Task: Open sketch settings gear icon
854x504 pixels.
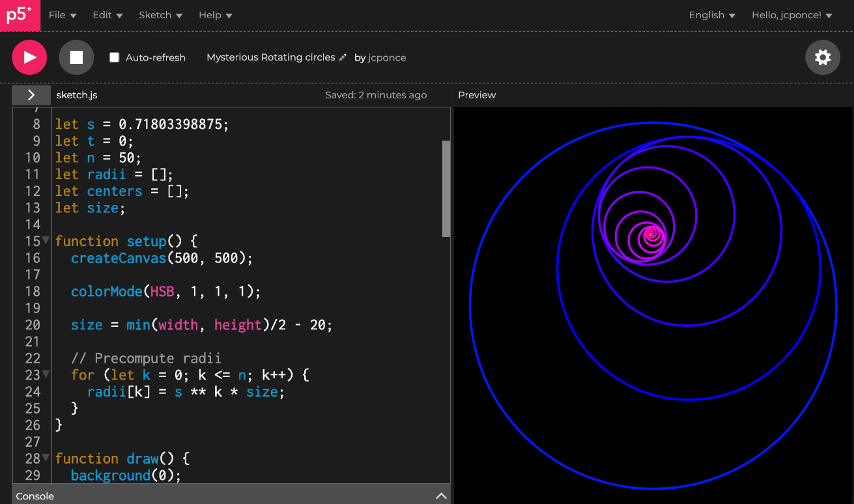Action: point(823,57)
